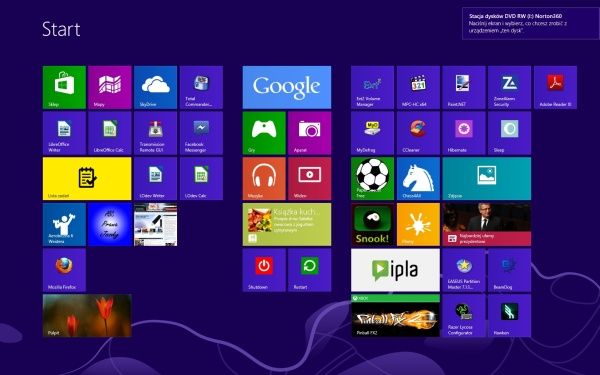Launch the LibreOffice Writer tile
This screenshot has height=375, width=600.
[x=64, y=133]
